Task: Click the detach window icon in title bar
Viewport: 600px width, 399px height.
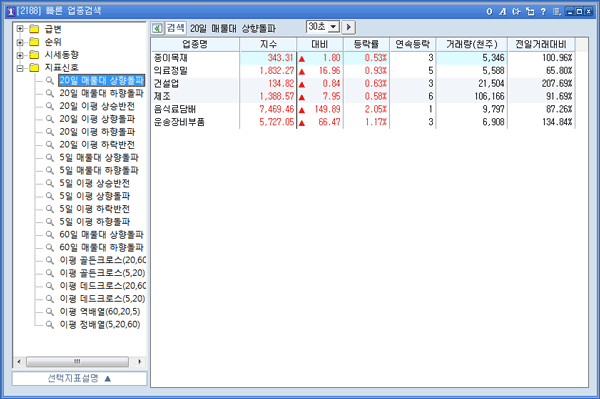Action: [530, 11]
